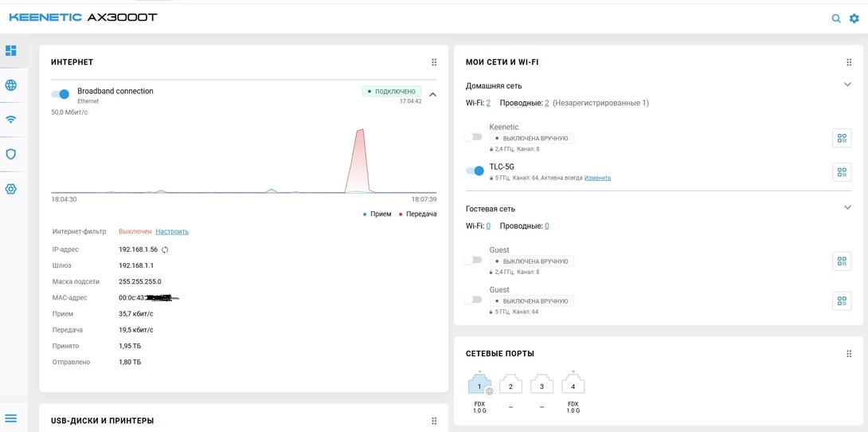Click the Настроить link for the Internet filter

pos(172,232)
